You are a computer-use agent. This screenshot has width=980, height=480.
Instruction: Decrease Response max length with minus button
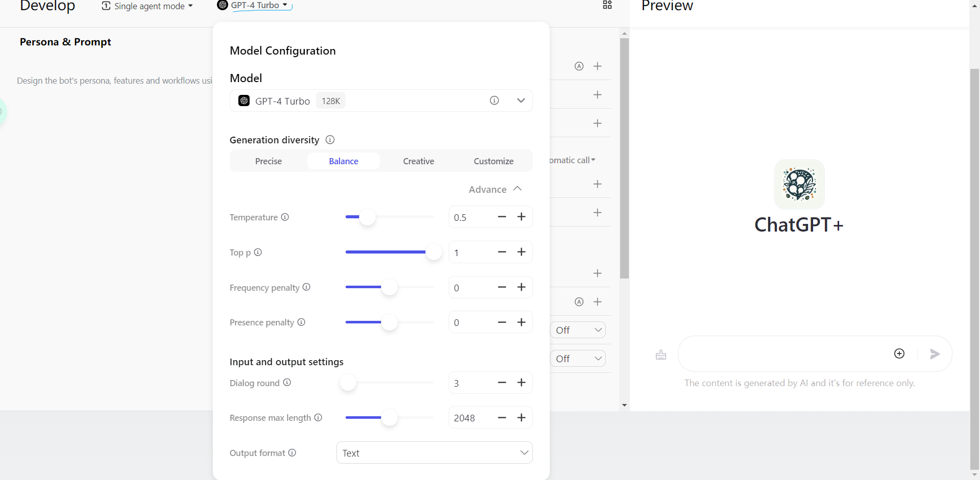[x=502, y=418]
